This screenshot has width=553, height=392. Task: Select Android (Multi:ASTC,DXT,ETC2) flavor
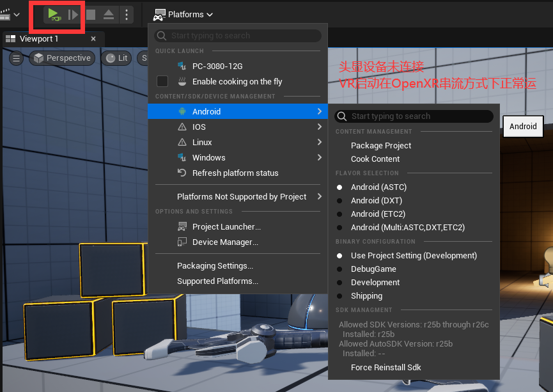pos(414,227)
